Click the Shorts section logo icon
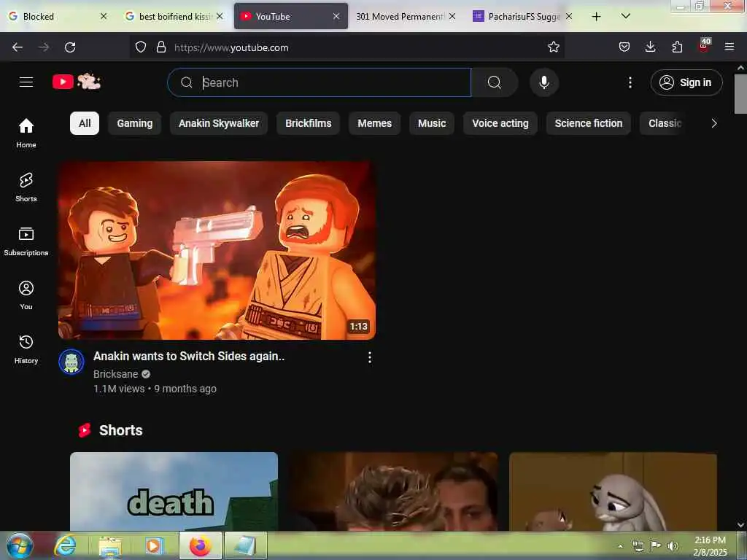Viewport: 747px width, 560px height. click(x=85, y=430)
